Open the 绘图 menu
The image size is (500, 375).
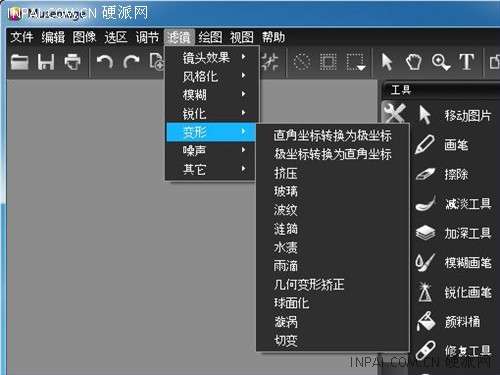click(x=210, y=37)
